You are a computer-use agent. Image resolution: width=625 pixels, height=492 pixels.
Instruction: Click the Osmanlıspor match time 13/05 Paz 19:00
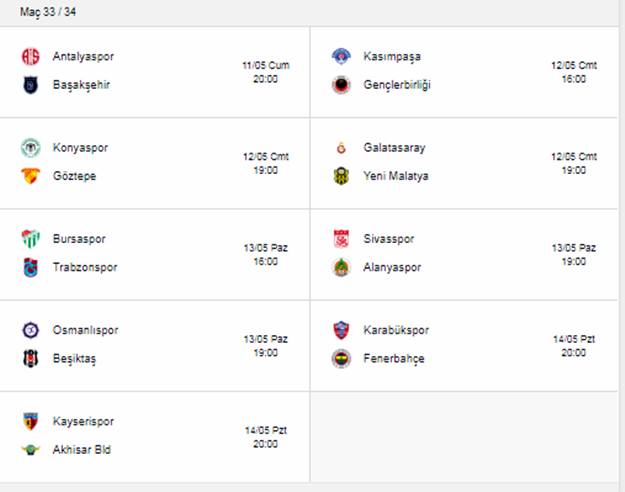[266, 345]
